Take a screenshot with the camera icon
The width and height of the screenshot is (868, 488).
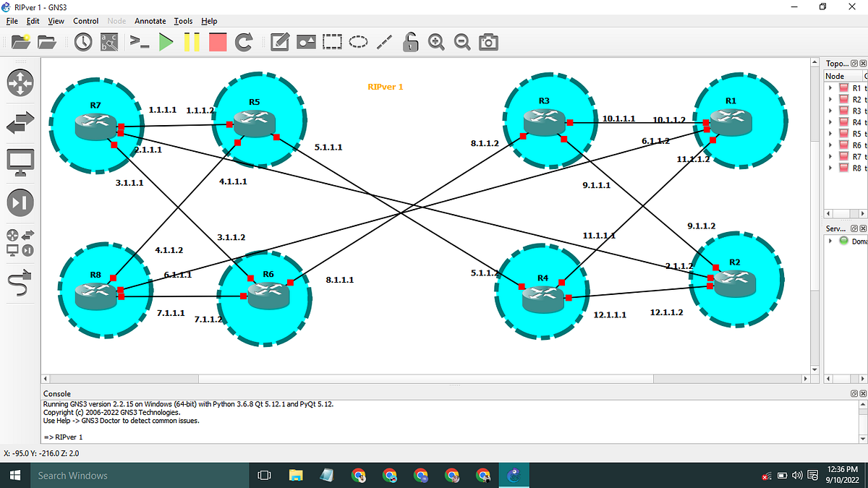pyautogui.click(x=488, y=42)
